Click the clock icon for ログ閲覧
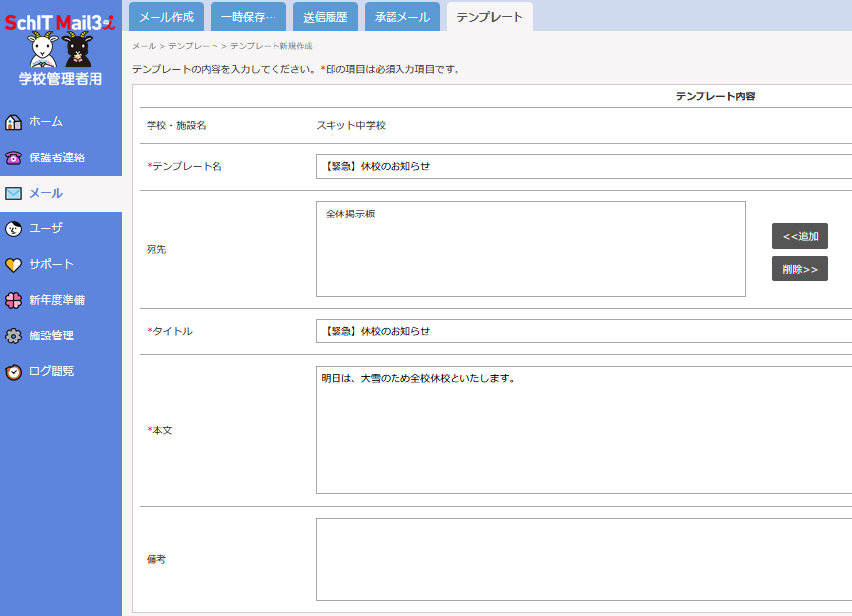Image resolution: width=852 pixels, height=616 pixels. [14, 371]
